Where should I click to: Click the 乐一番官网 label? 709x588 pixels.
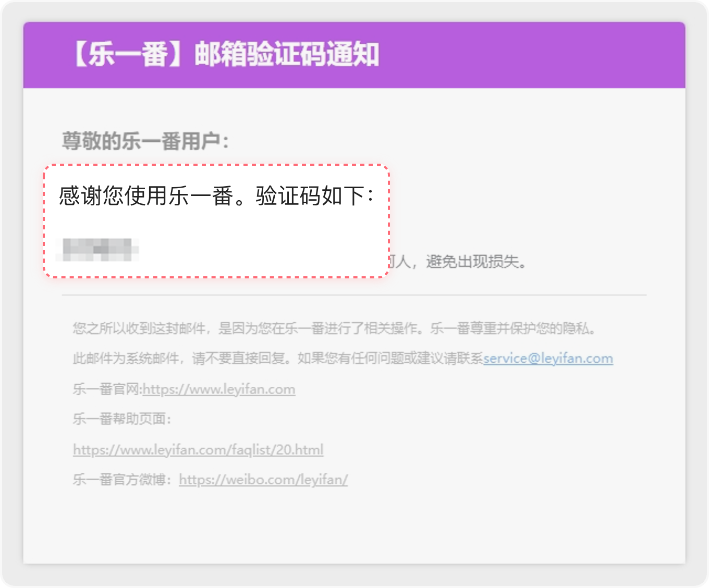click(x=106, y=389)
